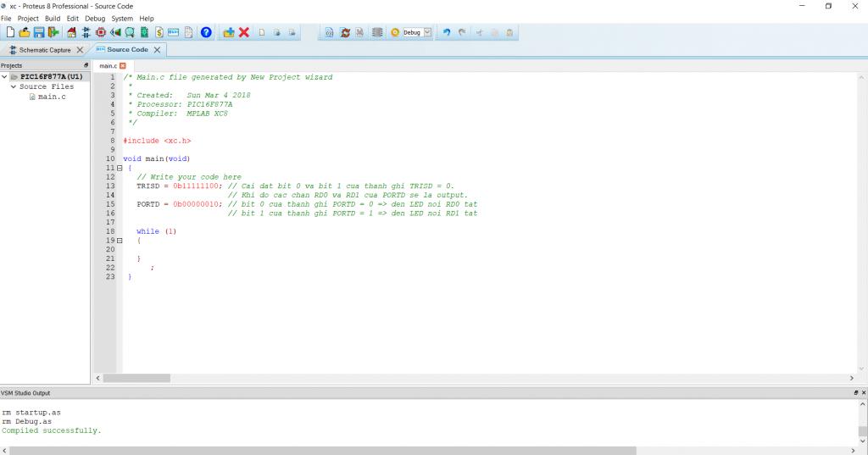Open the Project Notes document icon
The width and height of the screenshot is (868, 455).
(x=188, y=33)
